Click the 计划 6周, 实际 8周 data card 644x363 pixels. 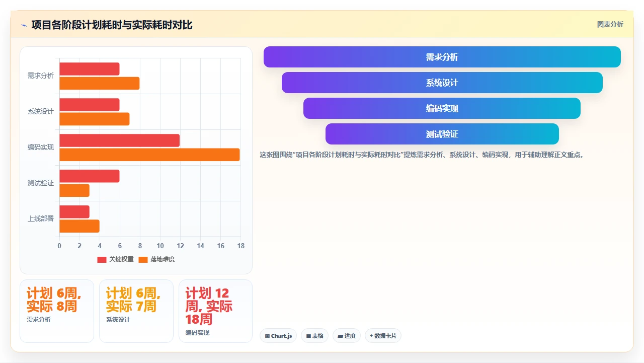pyautogui.click(x=57, y=311)
